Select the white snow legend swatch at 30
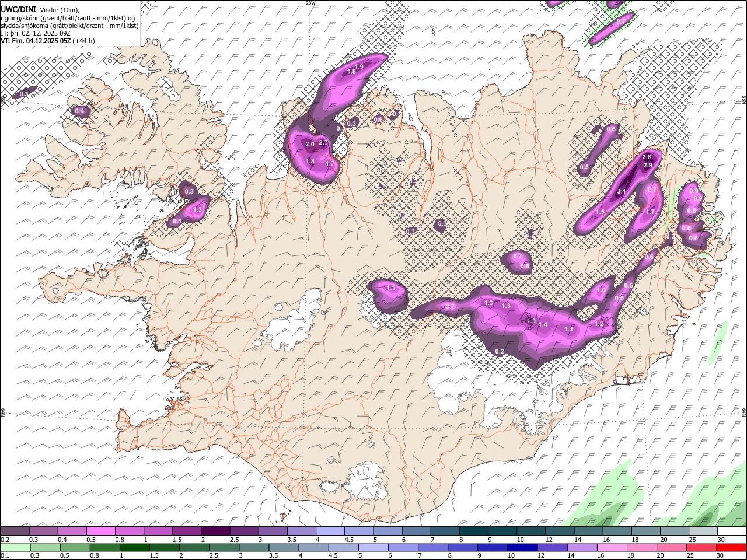This screenshot has width=747, height=560. tap(732, 531)
